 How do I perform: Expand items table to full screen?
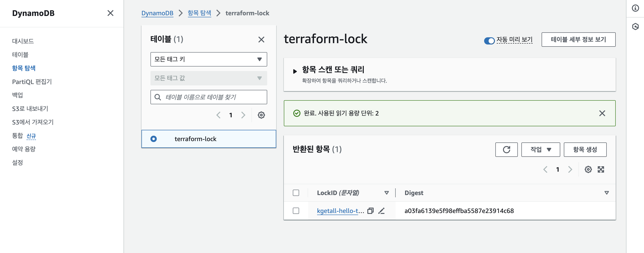tap(601, 169)
